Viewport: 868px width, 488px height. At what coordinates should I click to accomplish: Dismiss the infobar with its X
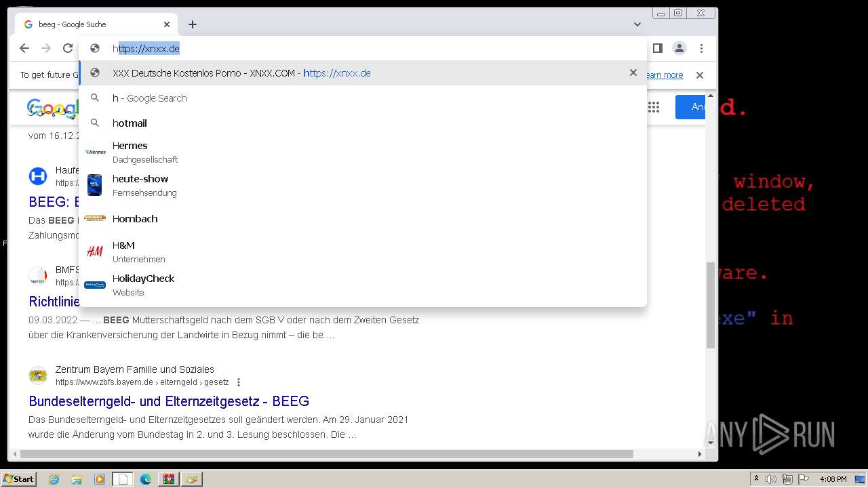coord(700,75)
